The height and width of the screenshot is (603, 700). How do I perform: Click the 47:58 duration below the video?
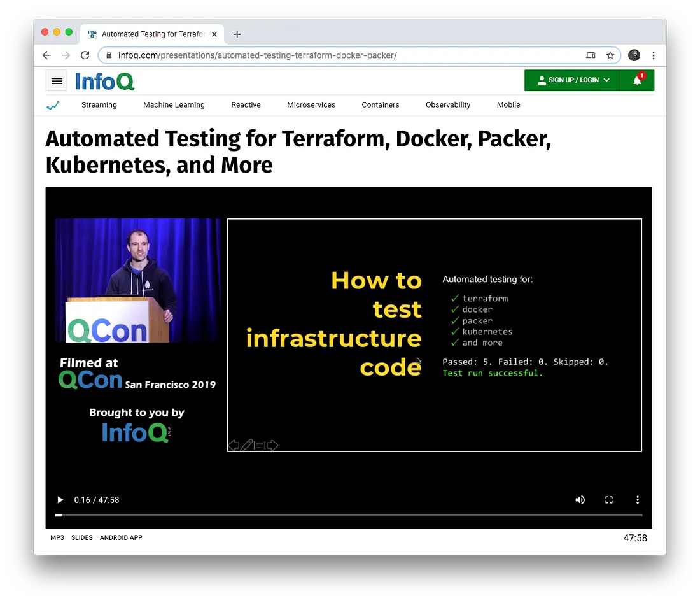coord(635,538)
